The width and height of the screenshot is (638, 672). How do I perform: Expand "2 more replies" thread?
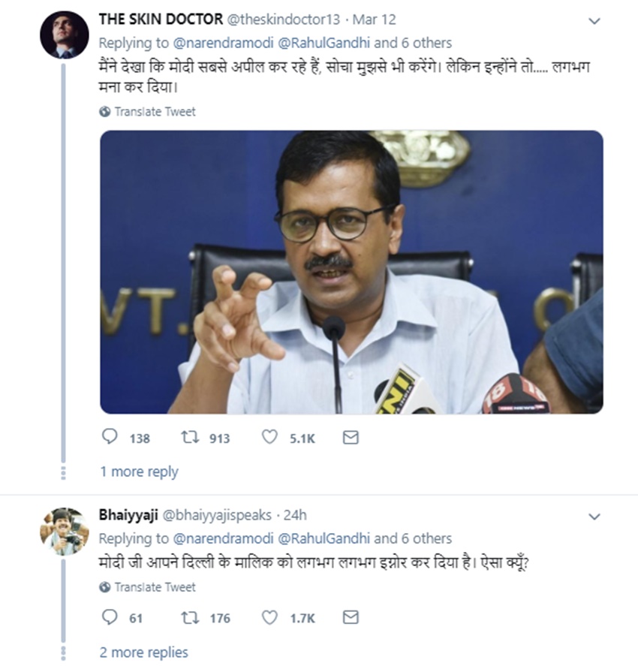tap(144, 652)
